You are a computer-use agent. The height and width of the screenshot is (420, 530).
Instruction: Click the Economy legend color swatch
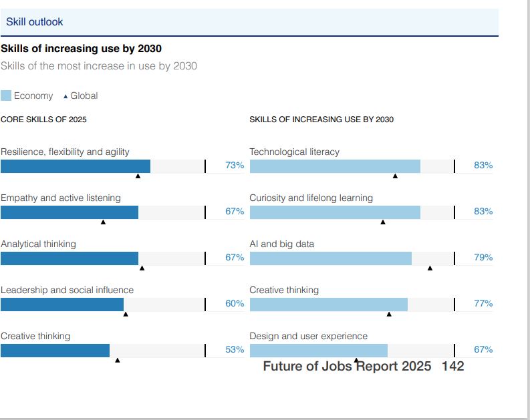click(6, 95)
